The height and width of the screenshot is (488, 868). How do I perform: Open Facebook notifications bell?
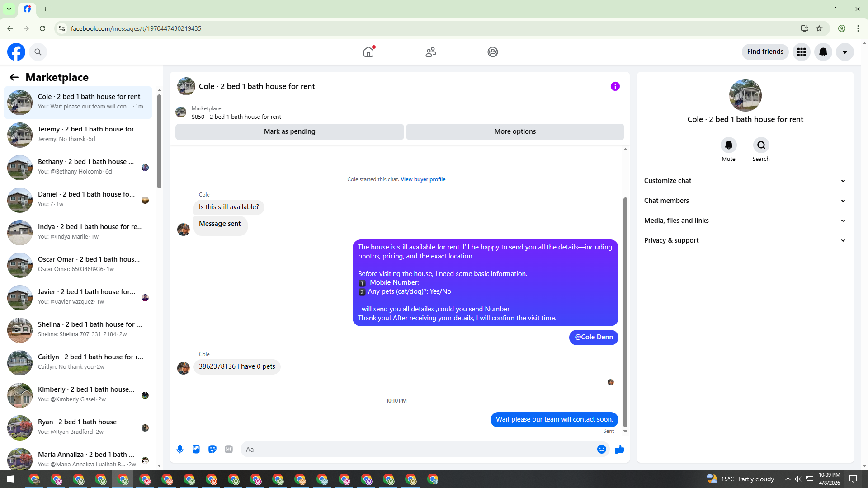coord(823,52)
